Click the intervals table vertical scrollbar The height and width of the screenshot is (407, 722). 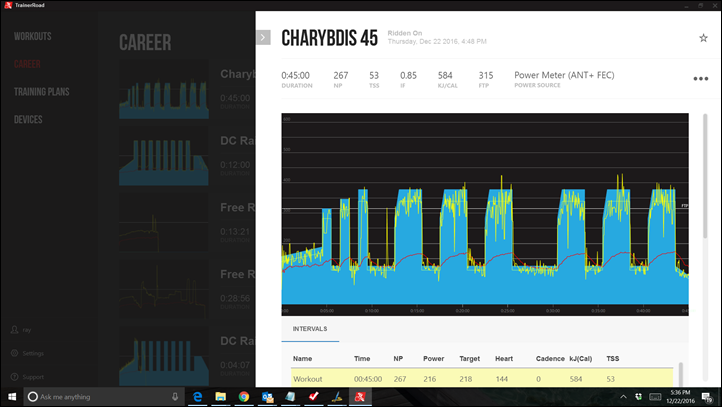click(681, 375)
